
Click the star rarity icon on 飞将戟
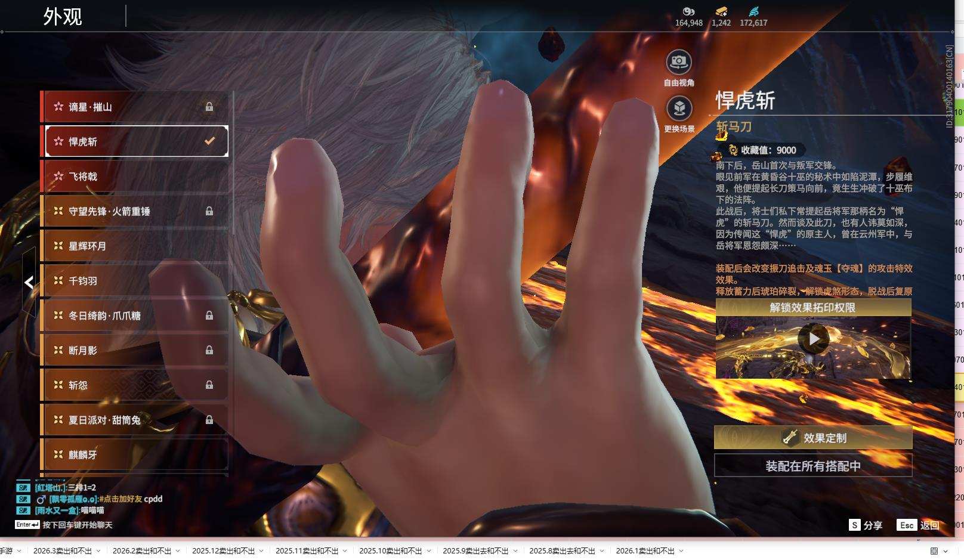(58, 177)
